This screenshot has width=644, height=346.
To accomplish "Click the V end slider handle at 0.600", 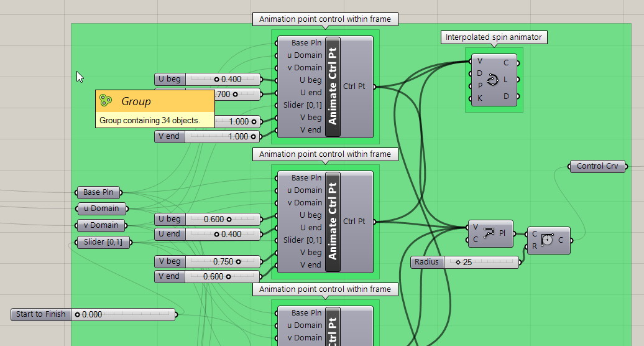I will [228, 276].
